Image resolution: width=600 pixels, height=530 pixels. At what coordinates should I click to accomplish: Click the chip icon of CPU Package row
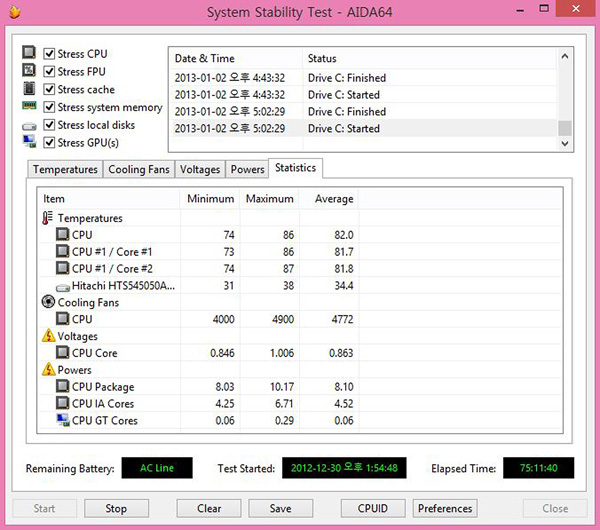(x=62, y=386)
